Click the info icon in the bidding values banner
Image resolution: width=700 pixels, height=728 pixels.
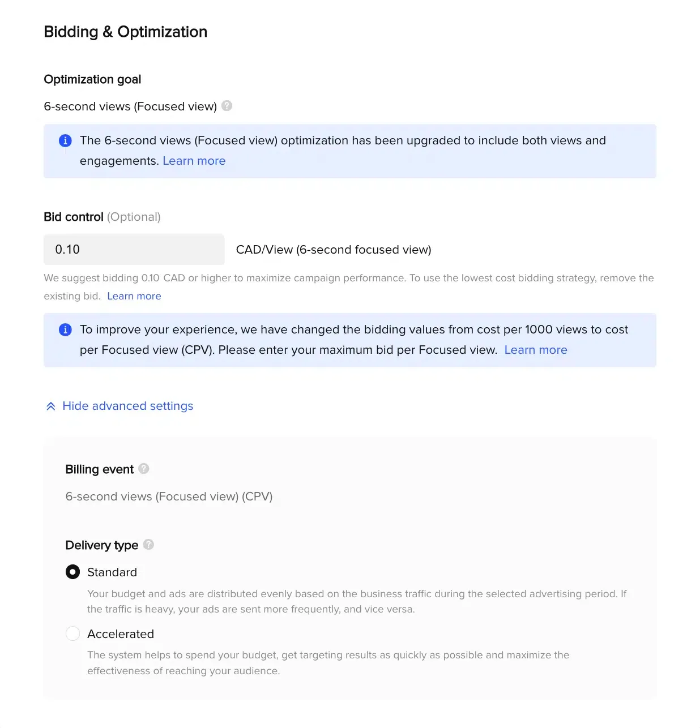(65, 329)
